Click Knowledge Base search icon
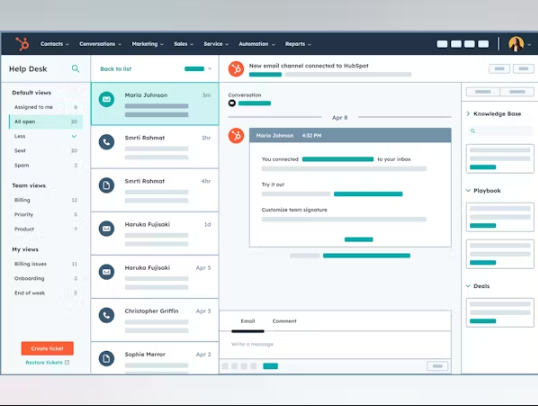This screenshot has height=406, width=538. point(473,131)
